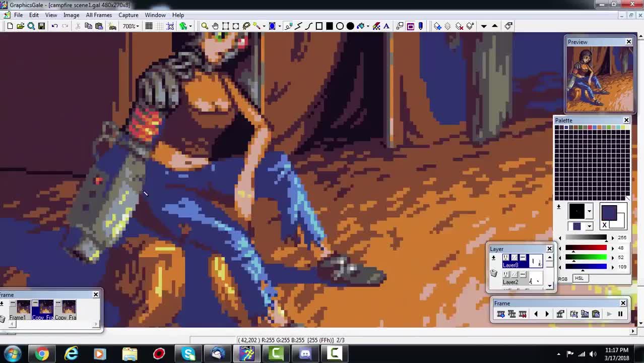The height and width of the screenshot is (363, 644).
Task: Swap primary and secondary colors X
Action: (x=604, y=225)
